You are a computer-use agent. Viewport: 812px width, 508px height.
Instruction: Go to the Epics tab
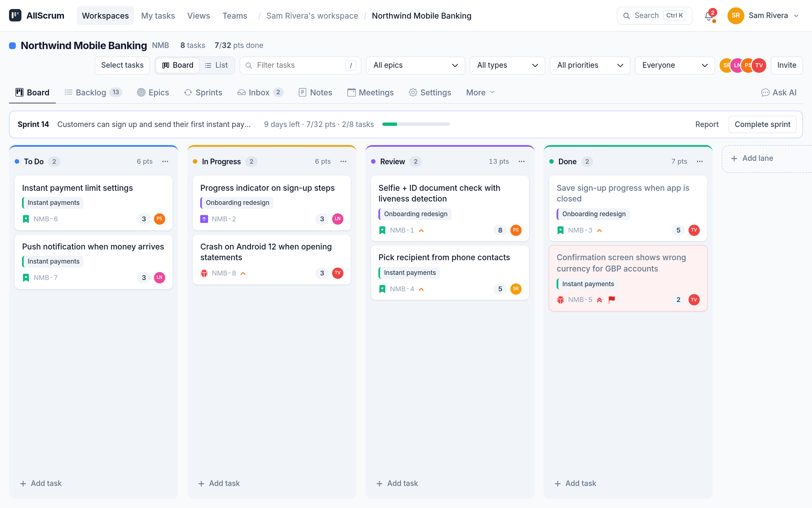tap(153, 92)
